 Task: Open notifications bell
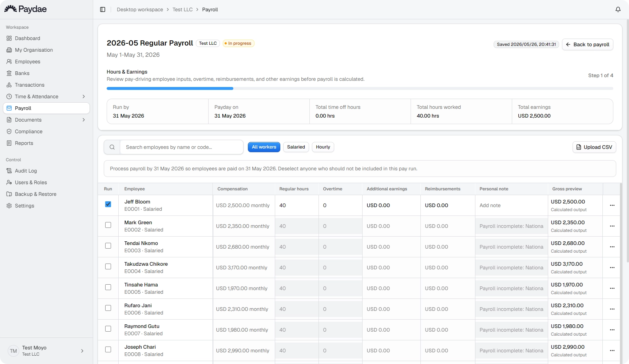pos(618,9)
